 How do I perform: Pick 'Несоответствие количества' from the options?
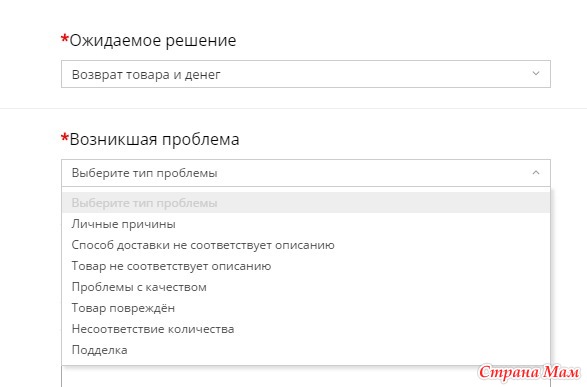click(306, 329)
